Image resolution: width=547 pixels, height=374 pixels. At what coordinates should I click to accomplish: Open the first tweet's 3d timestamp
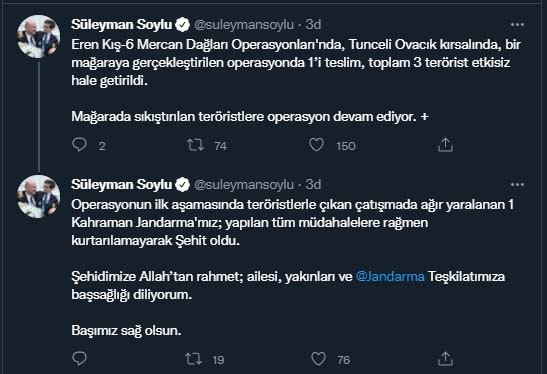(x=313, y=24)
